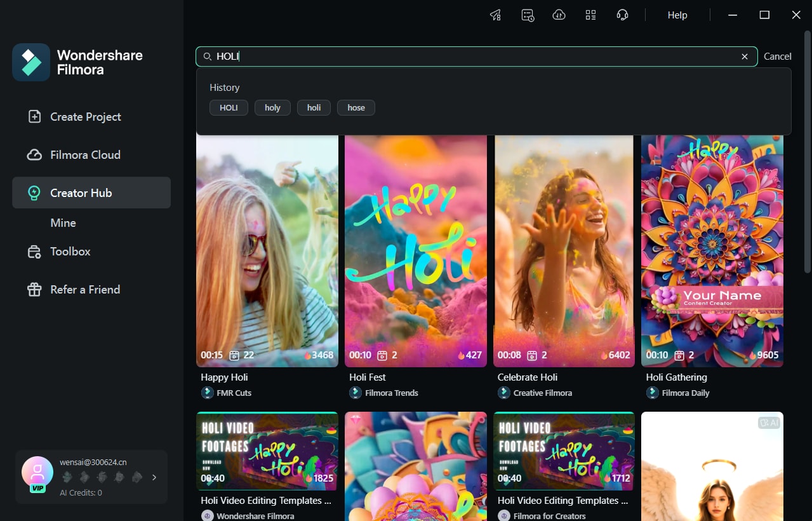This screenshot has width=812, height=521.
Task: Open Filmora Cloud from the sidebar
Action: 85,154
